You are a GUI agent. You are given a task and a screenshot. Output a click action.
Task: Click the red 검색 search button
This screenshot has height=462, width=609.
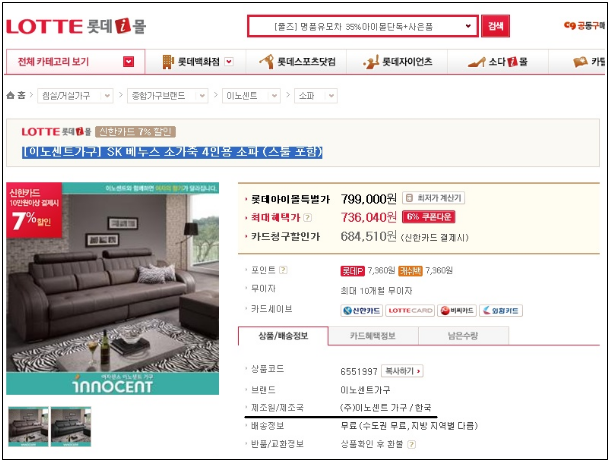(495, 26)
